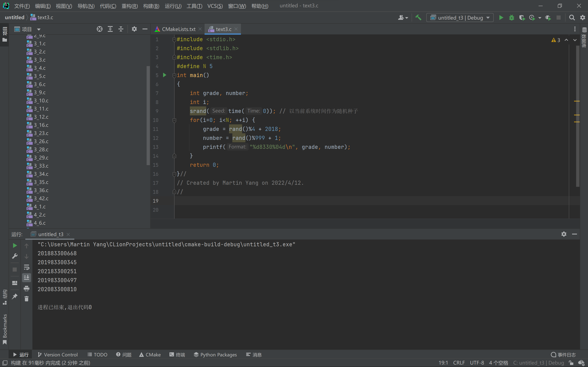Pin the Run tab with pin icon
Image resolution: width=588 pixels, height=367 pixels.
coord(14,296)
